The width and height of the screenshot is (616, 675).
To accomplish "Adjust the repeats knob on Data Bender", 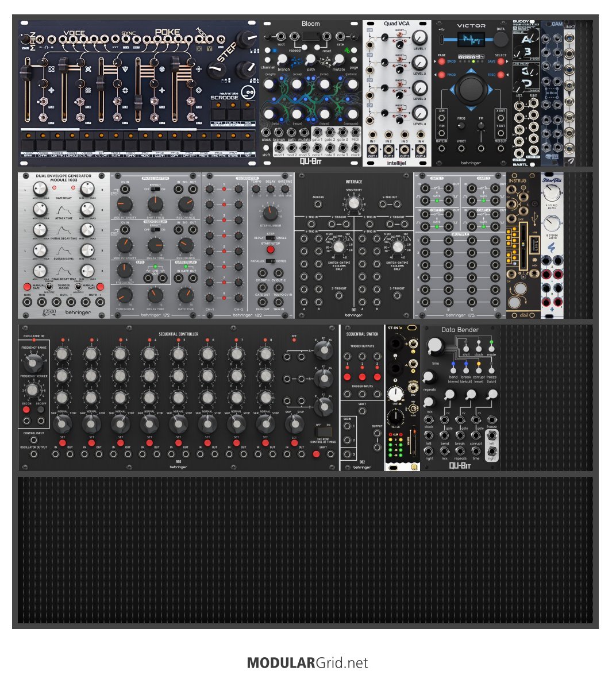I will [x=428, y=377].
